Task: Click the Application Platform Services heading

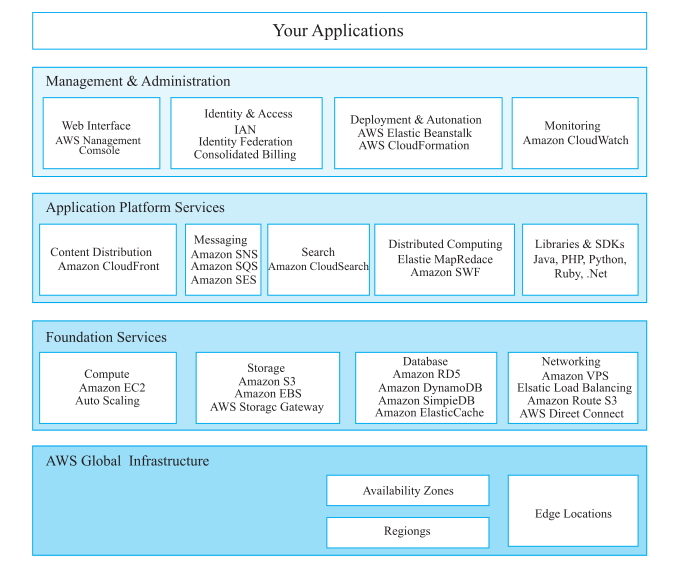Action: click(135, 208)
